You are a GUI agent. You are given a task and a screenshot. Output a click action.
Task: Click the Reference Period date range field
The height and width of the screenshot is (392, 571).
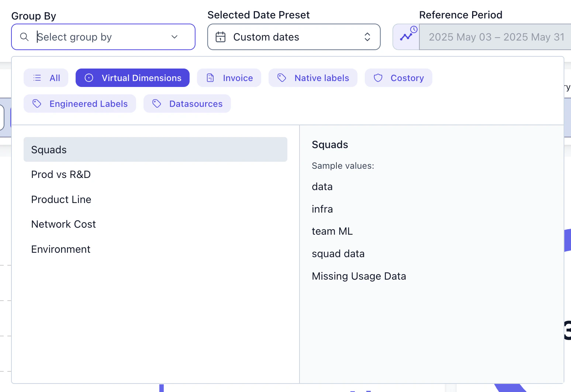coord(496,37)
